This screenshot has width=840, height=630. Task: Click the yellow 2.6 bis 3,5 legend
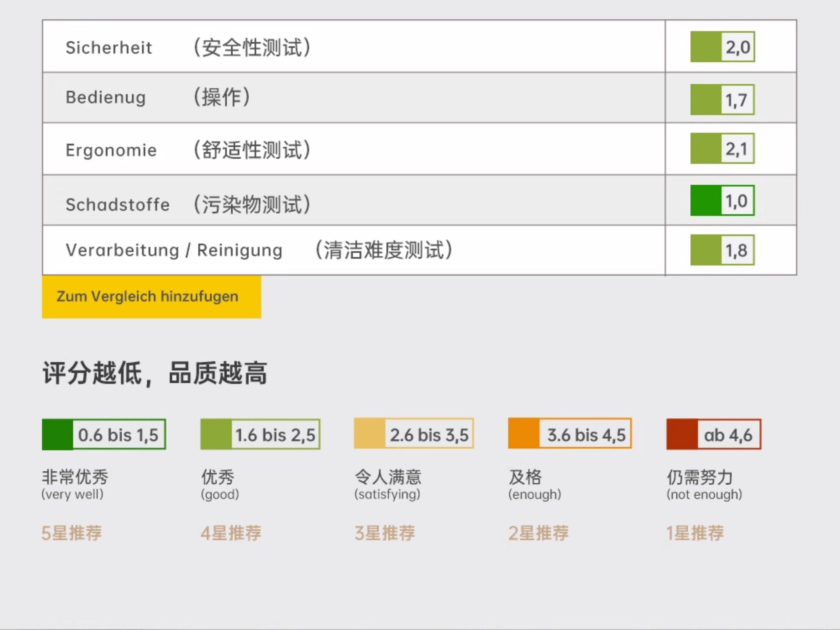click(414, 434)
